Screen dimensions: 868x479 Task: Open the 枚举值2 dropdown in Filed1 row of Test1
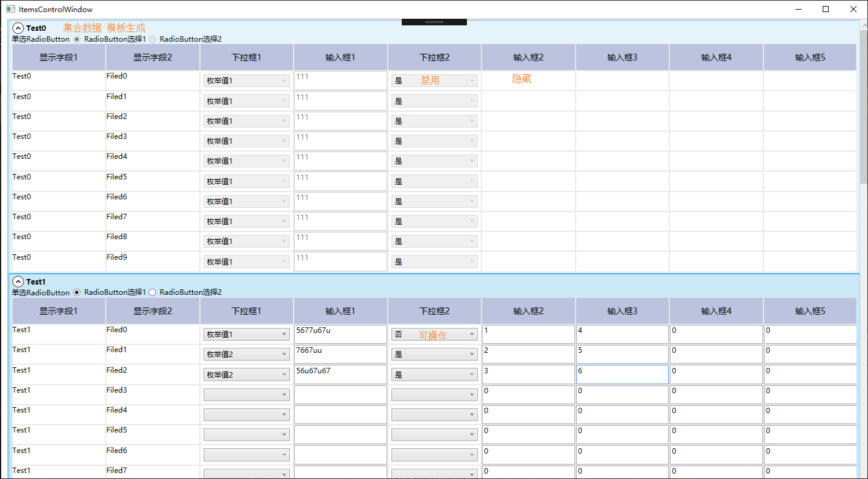pos(246,353)
